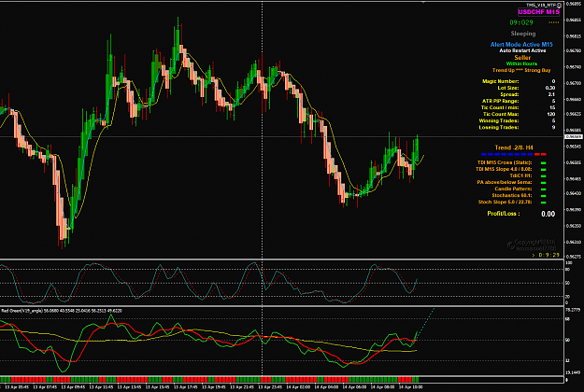
Task: Click the Profit/Loss value 0.00
Action: point(548,215)
